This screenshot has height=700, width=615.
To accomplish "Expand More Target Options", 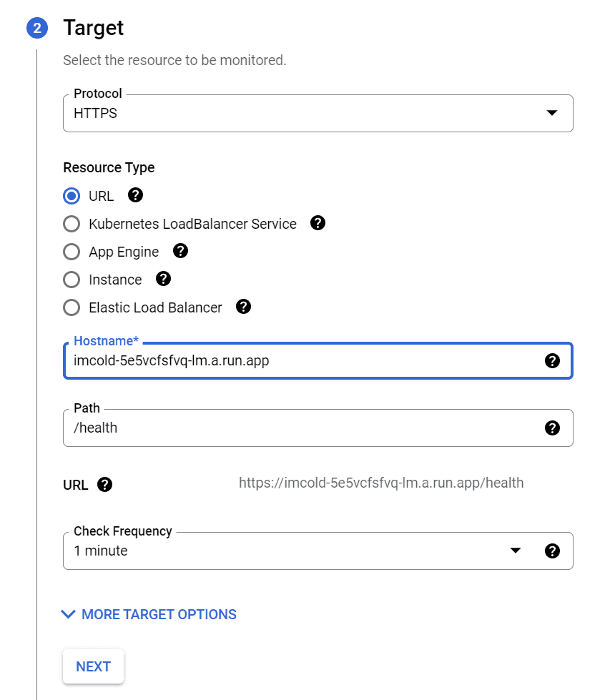I will point(149,614).
